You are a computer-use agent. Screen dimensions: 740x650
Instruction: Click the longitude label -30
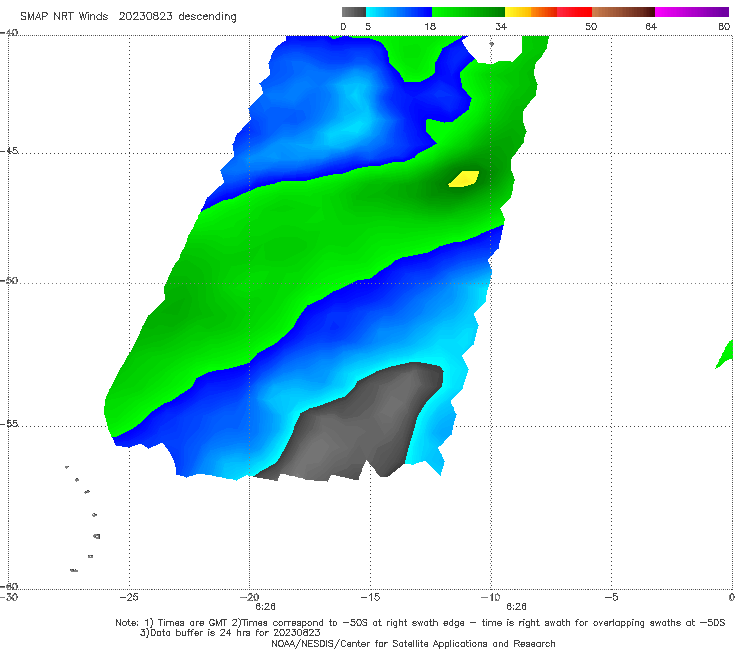[x=9, y=597]
